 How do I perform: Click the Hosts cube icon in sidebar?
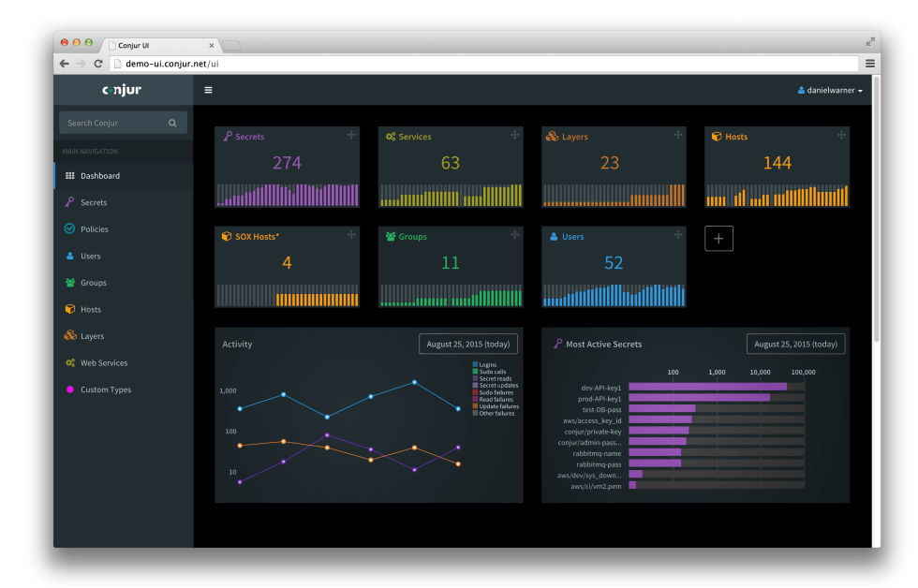pos(69,309)
